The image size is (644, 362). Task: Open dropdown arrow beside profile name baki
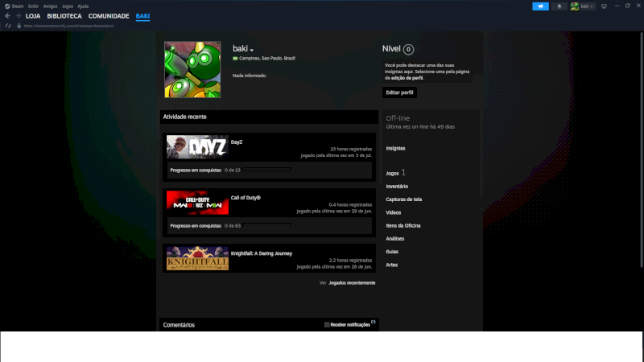coord(252,51)
